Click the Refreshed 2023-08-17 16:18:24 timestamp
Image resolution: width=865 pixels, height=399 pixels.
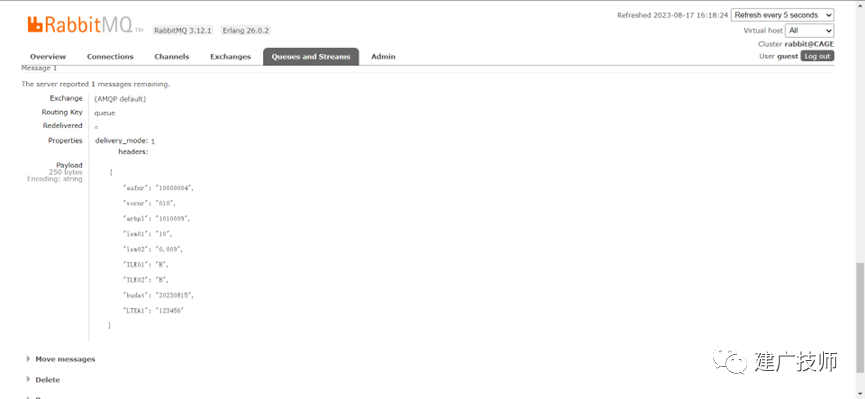click(672, 15)
